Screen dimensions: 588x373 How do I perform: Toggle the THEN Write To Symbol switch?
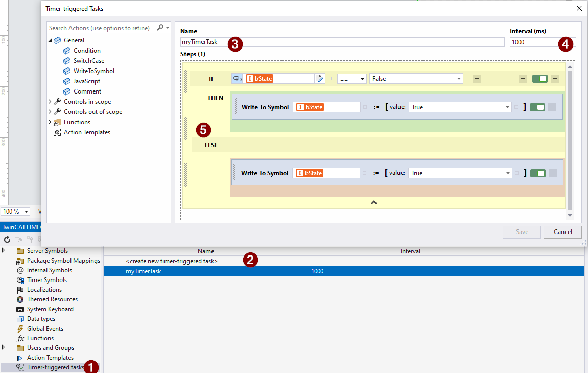click(x=537, y=107)
